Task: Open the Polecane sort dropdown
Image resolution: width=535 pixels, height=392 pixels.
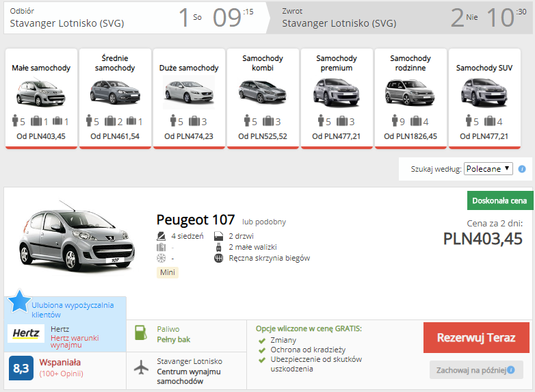Action: [x=488, y=168]
